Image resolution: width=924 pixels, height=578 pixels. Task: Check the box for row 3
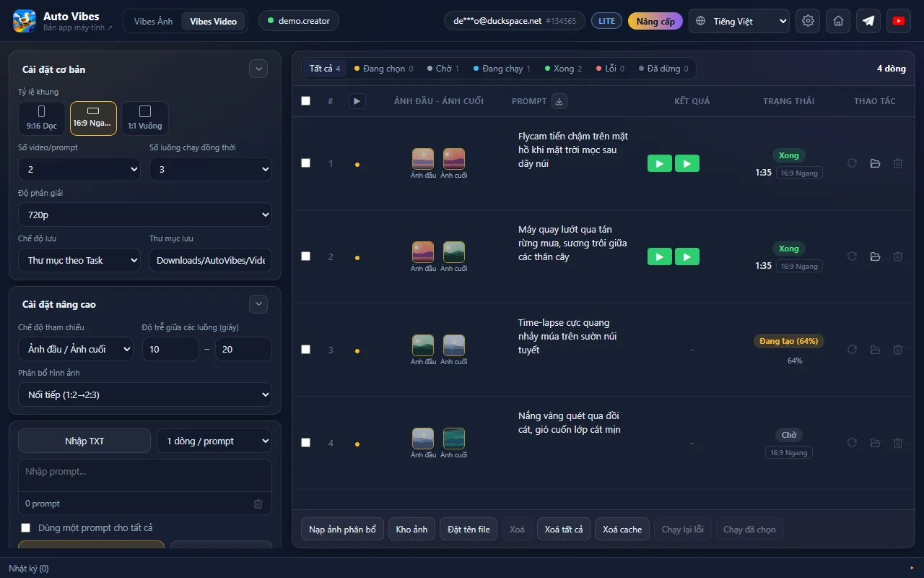pos(305,350)
